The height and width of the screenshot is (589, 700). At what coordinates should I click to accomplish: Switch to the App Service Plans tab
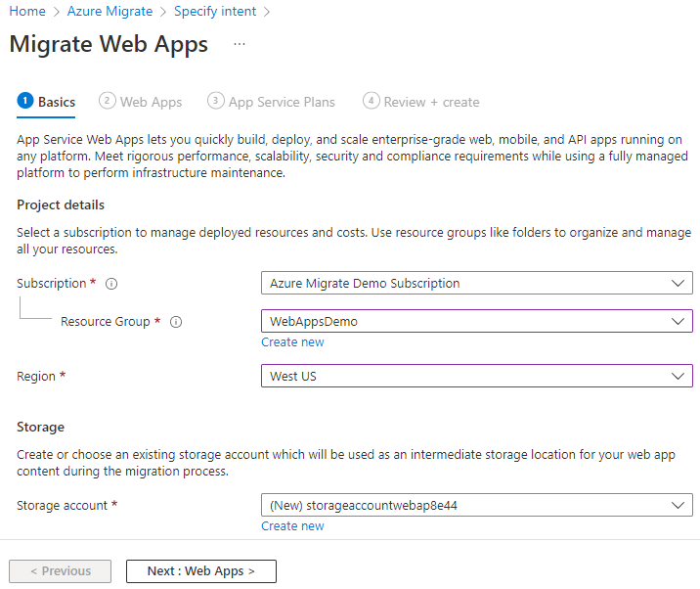(282, 102)
